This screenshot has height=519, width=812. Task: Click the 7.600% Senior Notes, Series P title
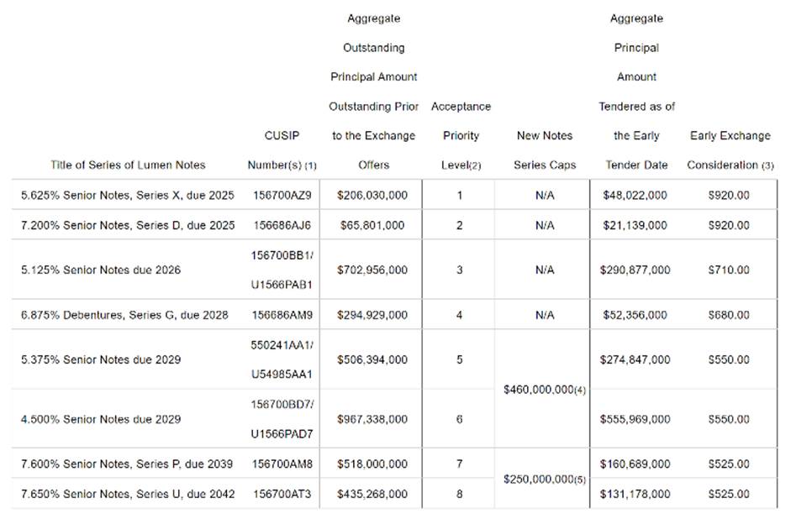(x=128, y=464)
